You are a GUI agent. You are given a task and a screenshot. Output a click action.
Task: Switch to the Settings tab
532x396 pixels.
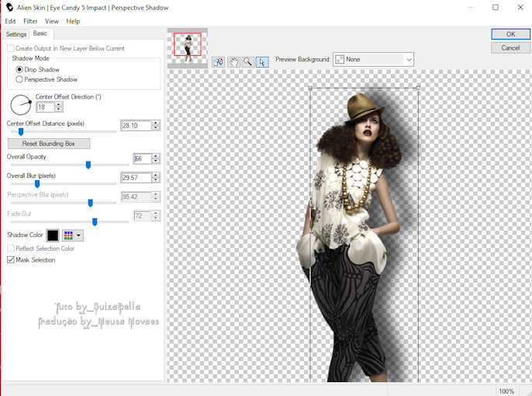pos(16,34)
